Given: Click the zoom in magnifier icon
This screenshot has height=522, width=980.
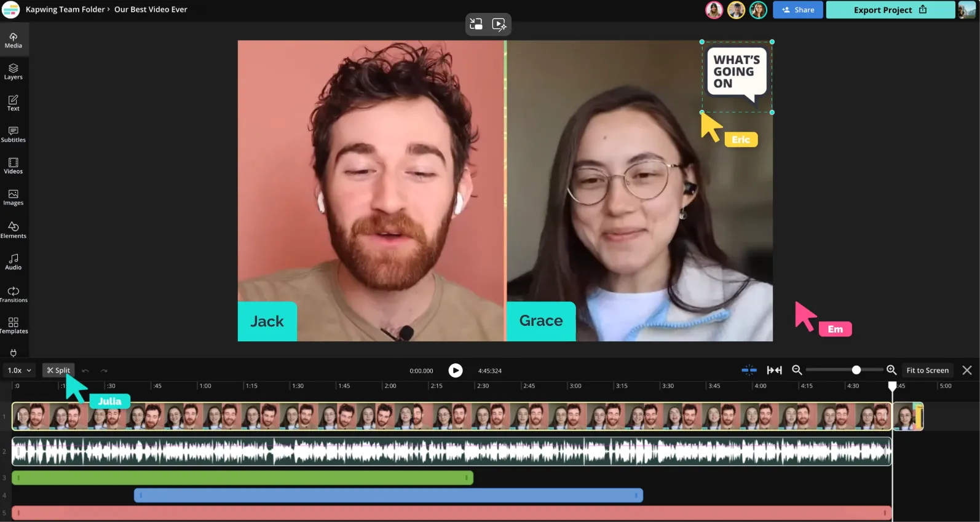Looking at the screenshot, I should [x=891, y=370].
